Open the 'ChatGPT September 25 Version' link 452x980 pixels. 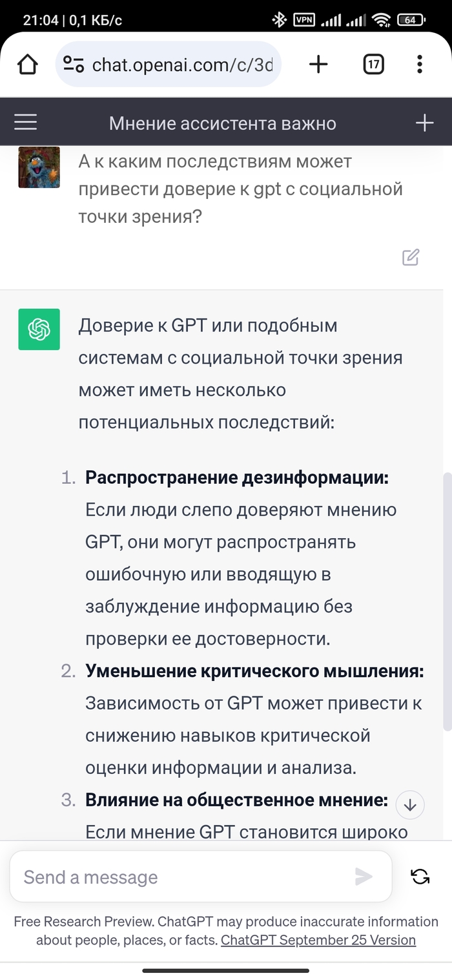(x=318, y=941)
